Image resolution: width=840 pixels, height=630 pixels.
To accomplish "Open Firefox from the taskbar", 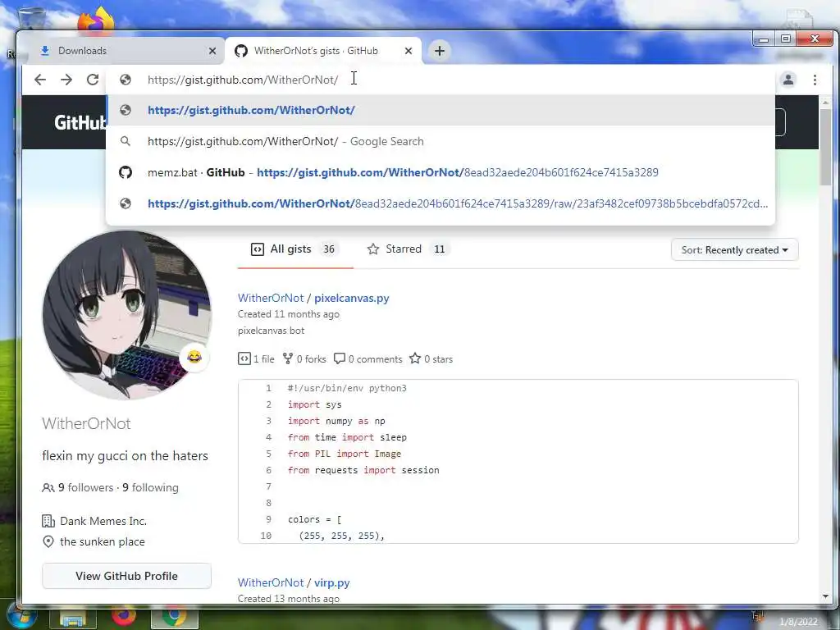I will pyautogui.click(x=124, y=617).
